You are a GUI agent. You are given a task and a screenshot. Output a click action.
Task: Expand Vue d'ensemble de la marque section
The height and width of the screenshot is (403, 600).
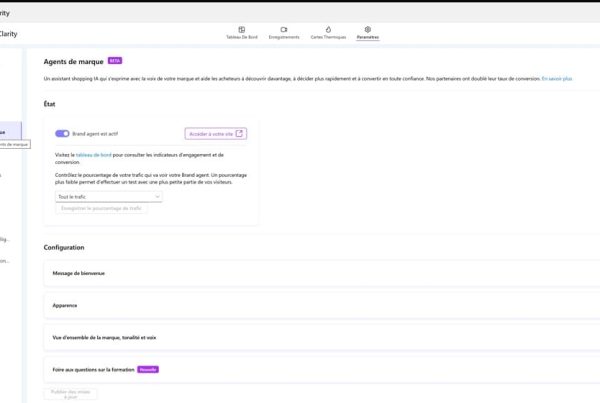pyautogui.click(x=322, y=338)
